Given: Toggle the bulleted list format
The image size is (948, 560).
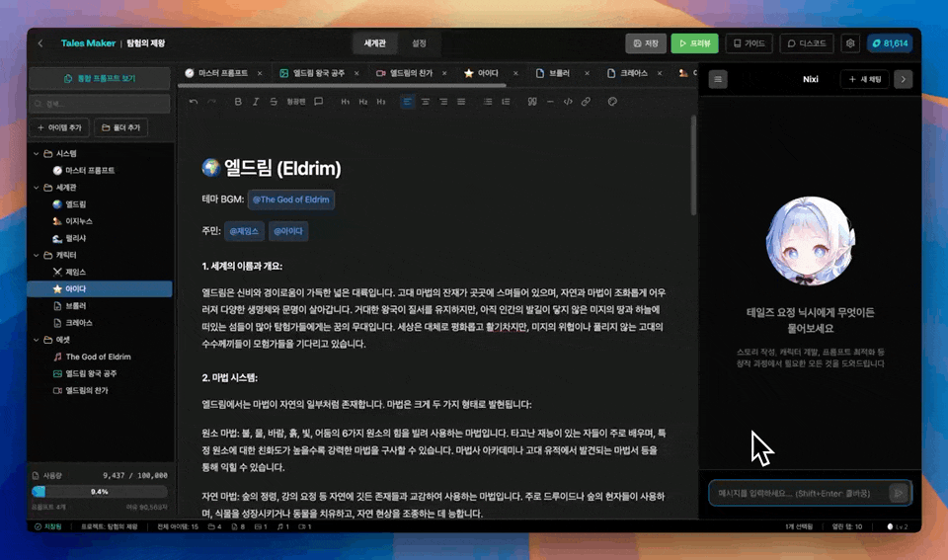Looking at the screenshot, I should 487,102.
